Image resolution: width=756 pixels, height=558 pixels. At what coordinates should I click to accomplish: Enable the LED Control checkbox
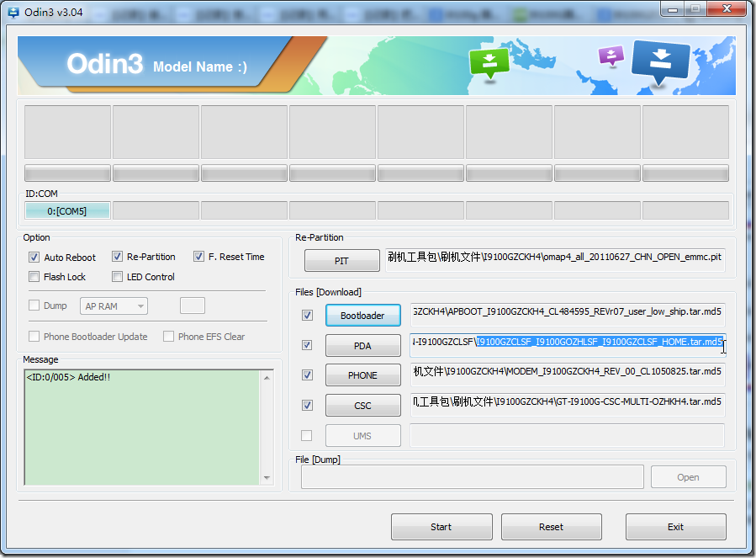tap(117, 277)
